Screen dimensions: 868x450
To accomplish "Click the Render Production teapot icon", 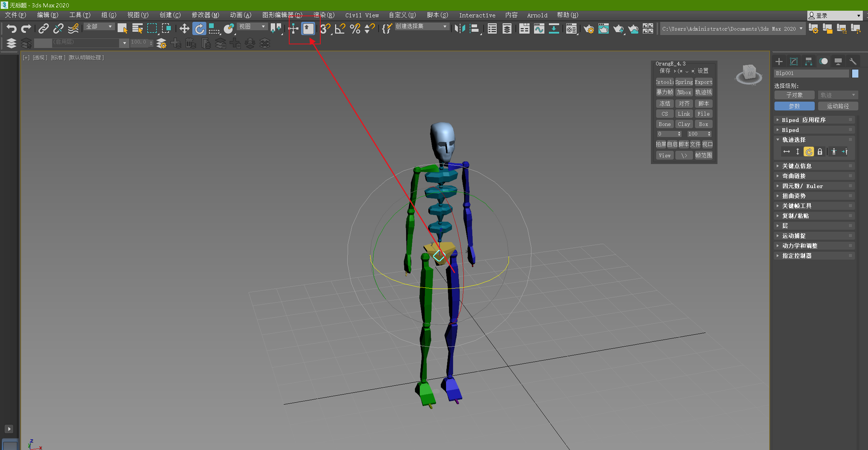I will 618,28.
